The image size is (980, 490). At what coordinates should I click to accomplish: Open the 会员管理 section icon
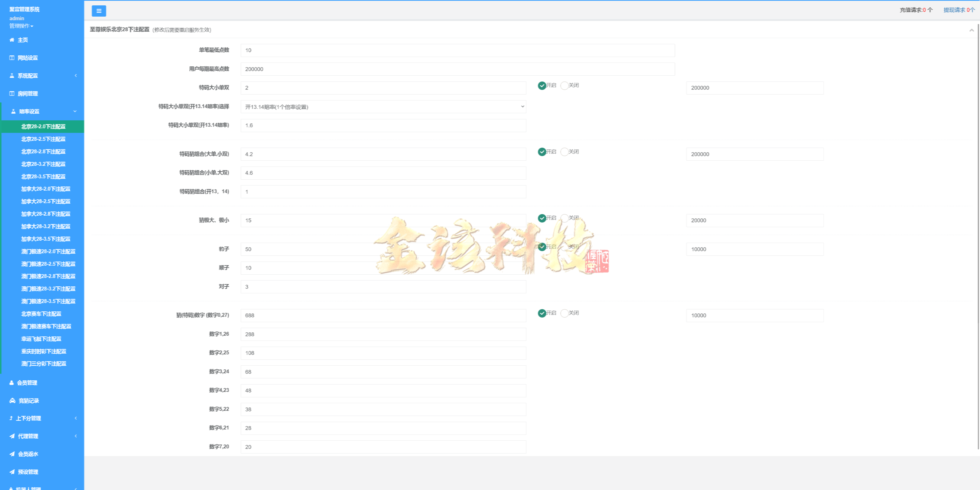(11, 383)
